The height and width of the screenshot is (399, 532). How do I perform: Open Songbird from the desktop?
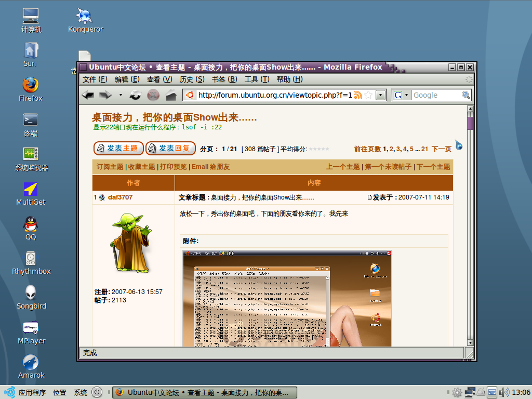(x=31, y=298)
